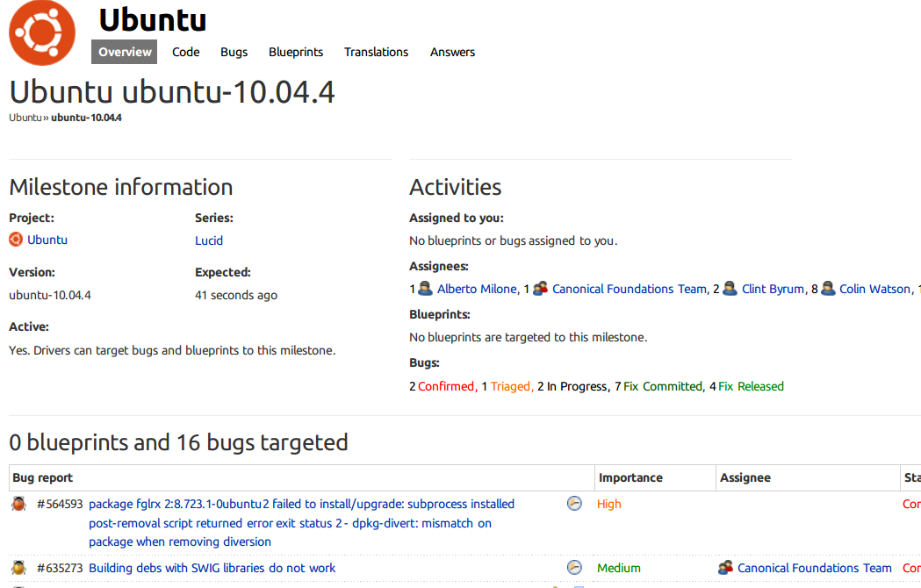Click the 'Assignees:' label
Image resolution: width=921 pixels, height=588 pixels.
(x=439, y=266)
